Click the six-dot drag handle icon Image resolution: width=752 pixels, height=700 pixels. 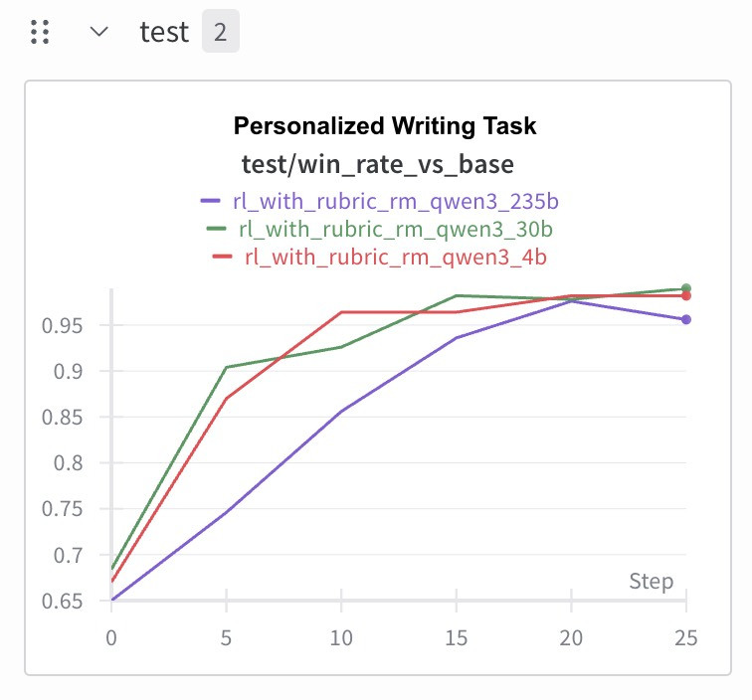(x=40, y=32)
